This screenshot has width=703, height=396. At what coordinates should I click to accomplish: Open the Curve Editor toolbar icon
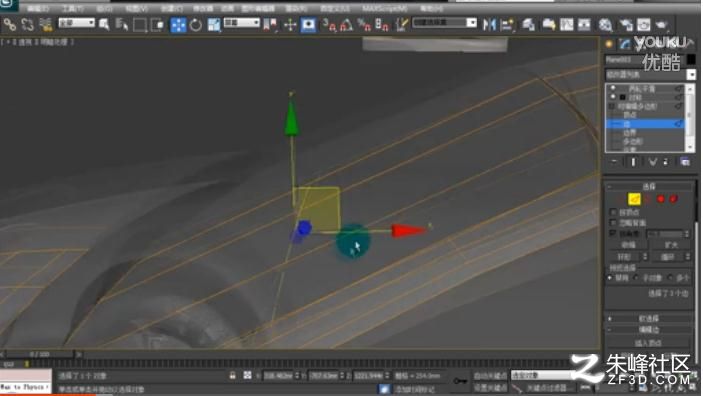click(x=566, y=25)
